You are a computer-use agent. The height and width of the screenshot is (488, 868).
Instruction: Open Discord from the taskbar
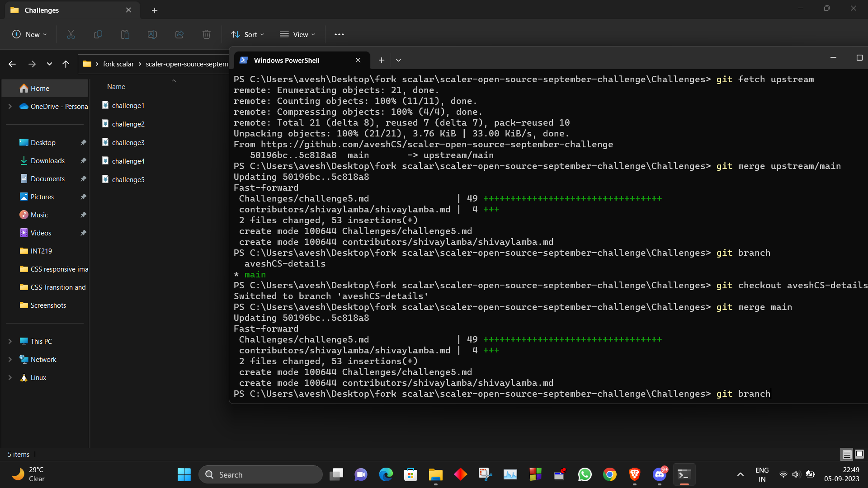click(x=659, y=474)
